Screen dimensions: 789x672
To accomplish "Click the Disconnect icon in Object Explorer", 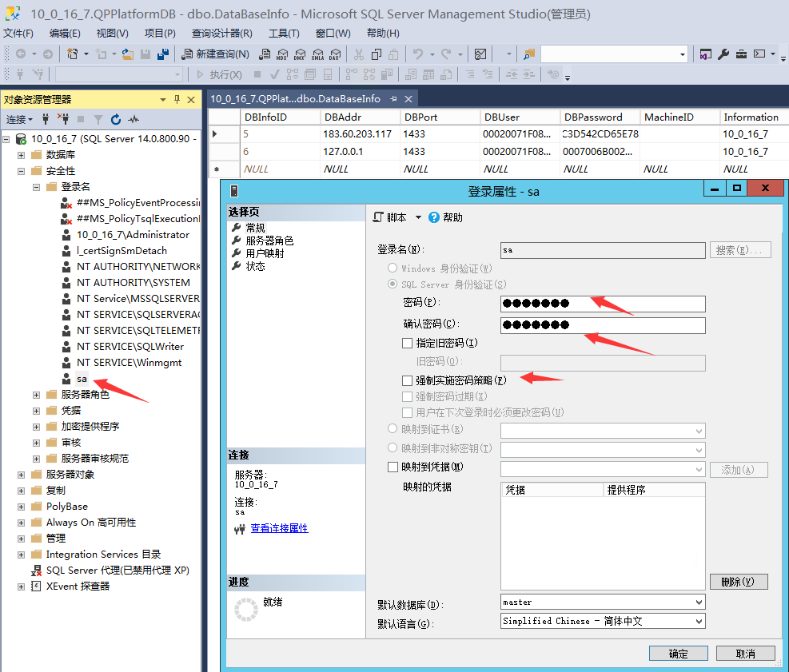I will tap(63, 120).
